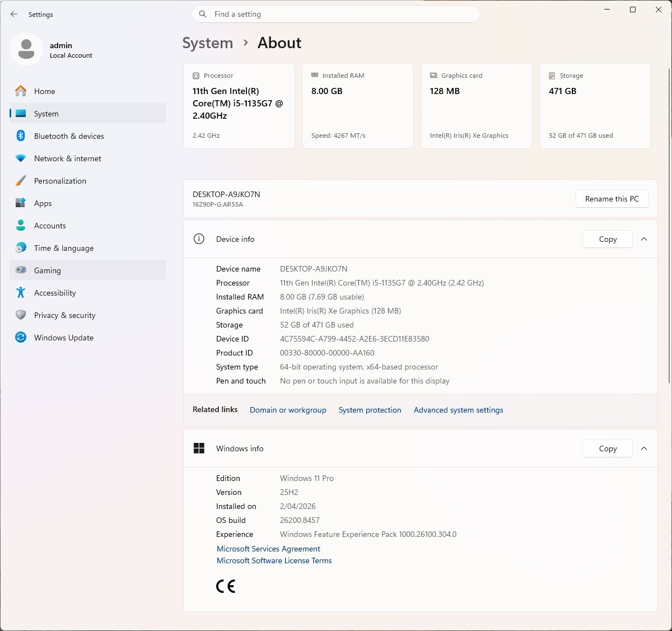The width and height of the screenshot is (672, 631).
Task: Open Advanced system settings link
Action: coord(458,410)
